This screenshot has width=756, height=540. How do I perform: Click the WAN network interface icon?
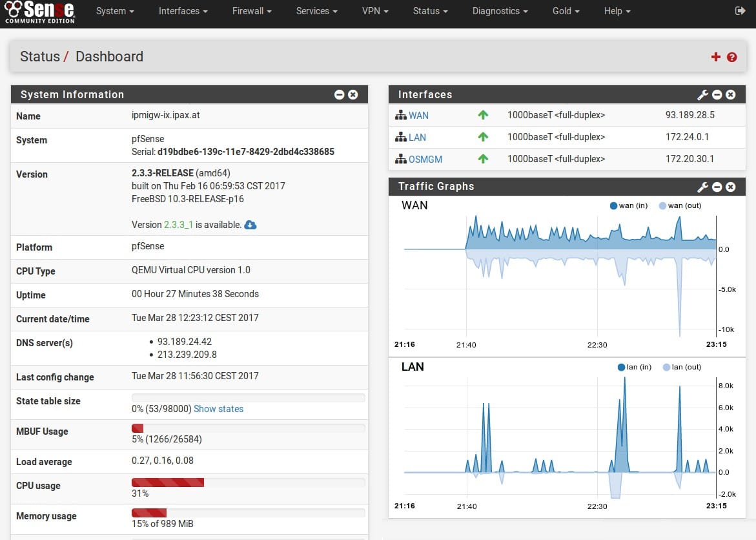(401, 116)
